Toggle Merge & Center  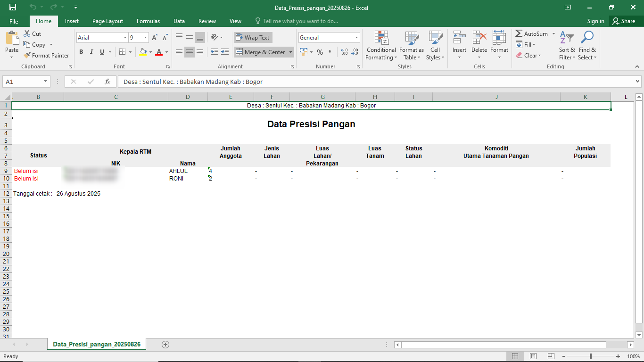point(260,52)
